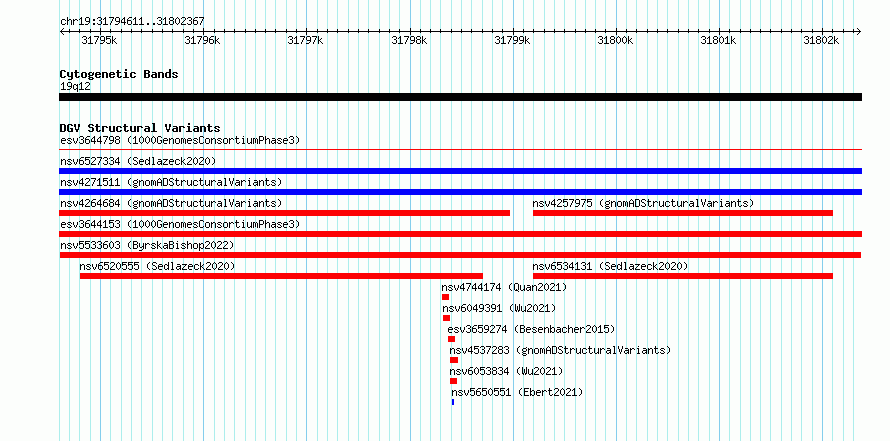Click the DGV Structural Variants track title

(x=140, y=128)
